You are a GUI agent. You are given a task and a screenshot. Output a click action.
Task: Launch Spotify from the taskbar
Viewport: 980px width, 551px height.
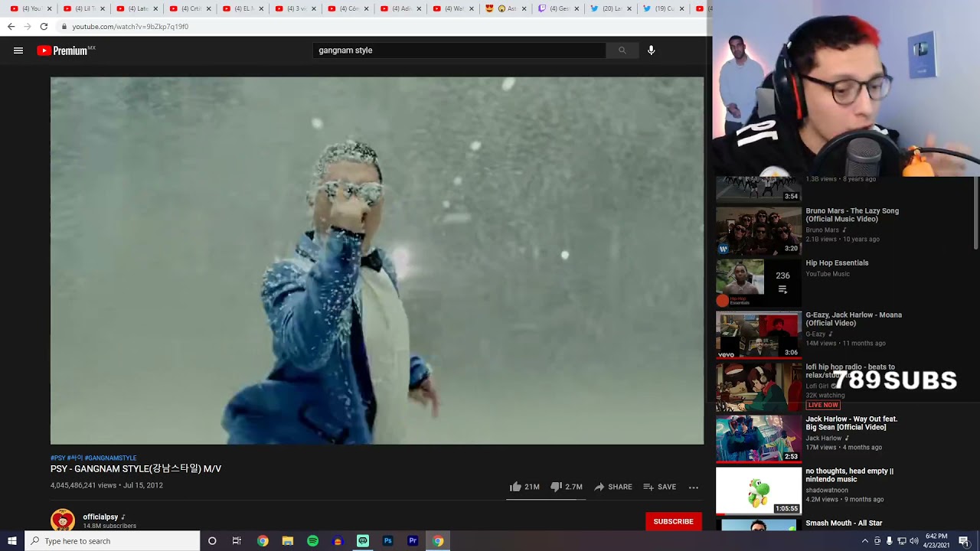tap(312, 541)
